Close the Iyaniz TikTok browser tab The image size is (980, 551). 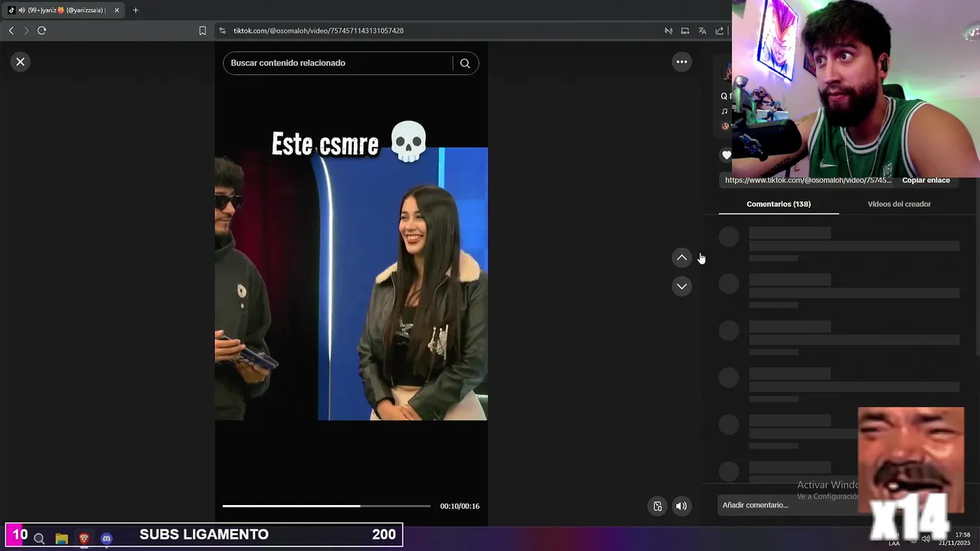pyautogui.click(x=116, y=10)
